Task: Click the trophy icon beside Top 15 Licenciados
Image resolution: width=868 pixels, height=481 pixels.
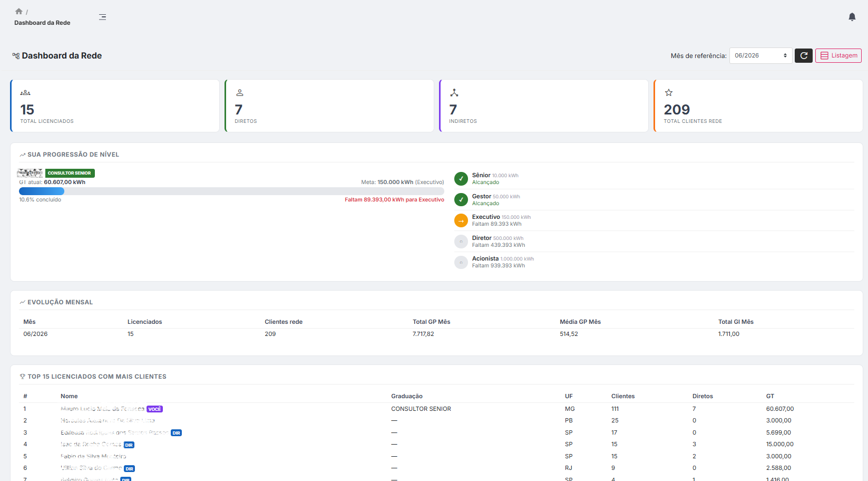Action: pos(23,377)
